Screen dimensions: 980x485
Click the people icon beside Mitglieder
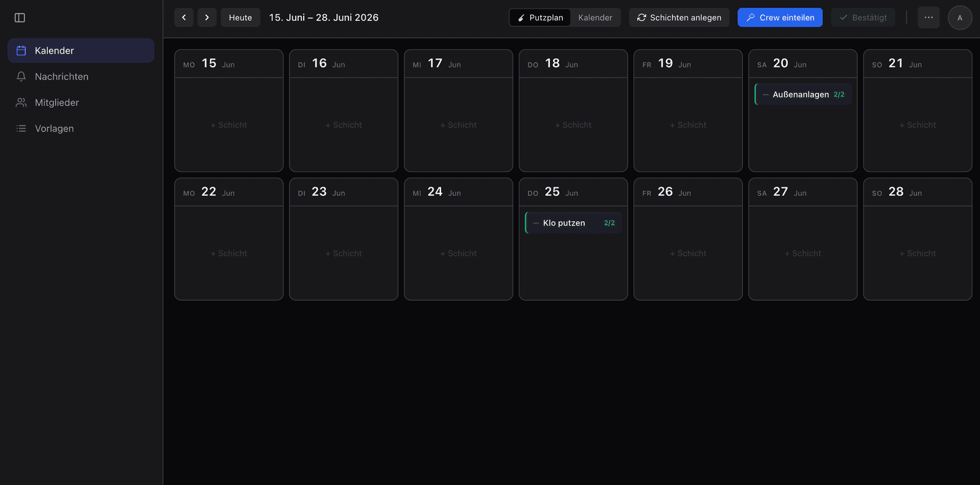(x=21, y=102)
